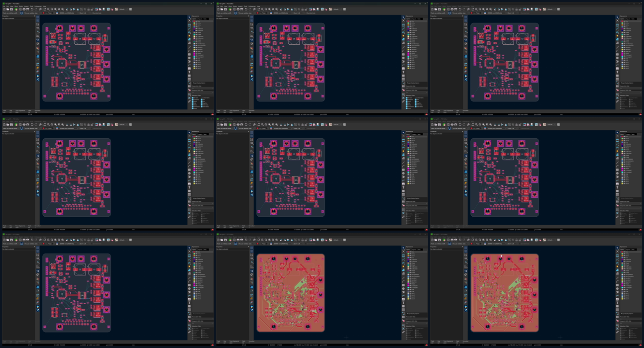Open active layer dropdown in top-left window
The height and width of the screenshot is (348, 644).
[48, 13]
